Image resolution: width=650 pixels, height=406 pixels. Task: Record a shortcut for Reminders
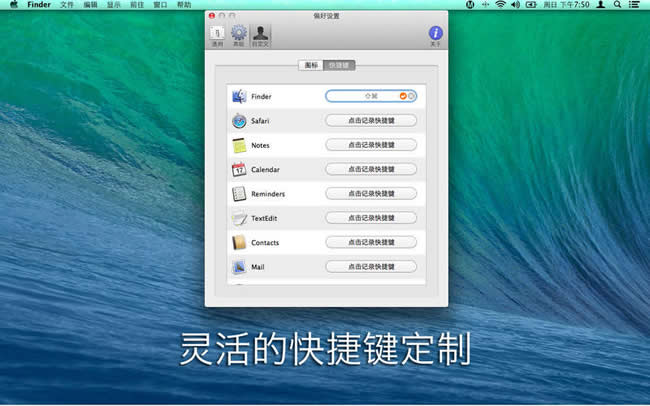(x=371, y=194)
